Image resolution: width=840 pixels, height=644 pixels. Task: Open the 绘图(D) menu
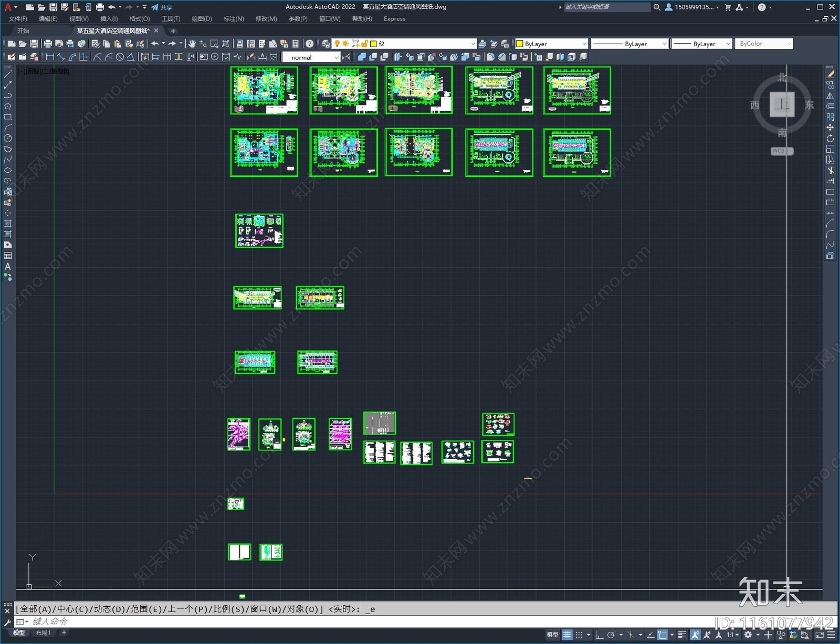[202, 18]
